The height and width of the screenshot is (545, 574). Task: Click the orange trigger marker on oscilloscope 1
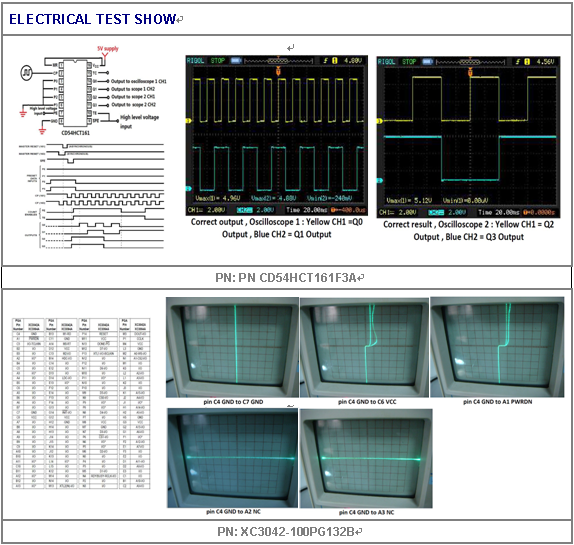[278, 71]
